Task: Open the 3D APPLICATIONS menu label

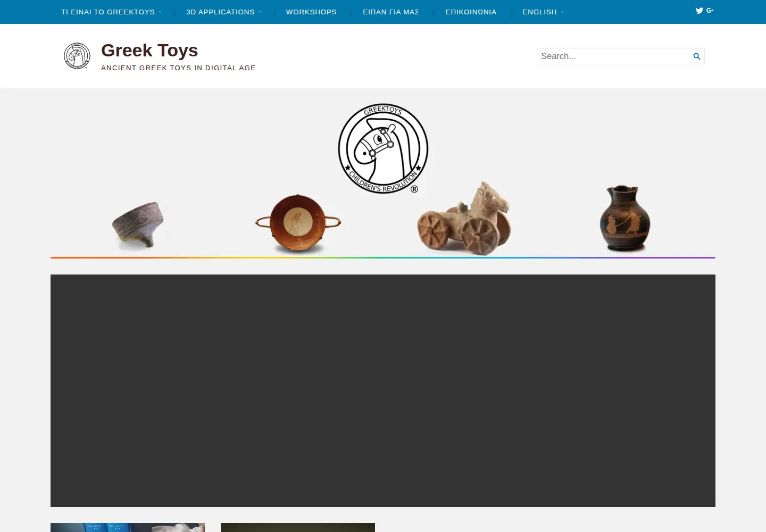Action: 220,12
